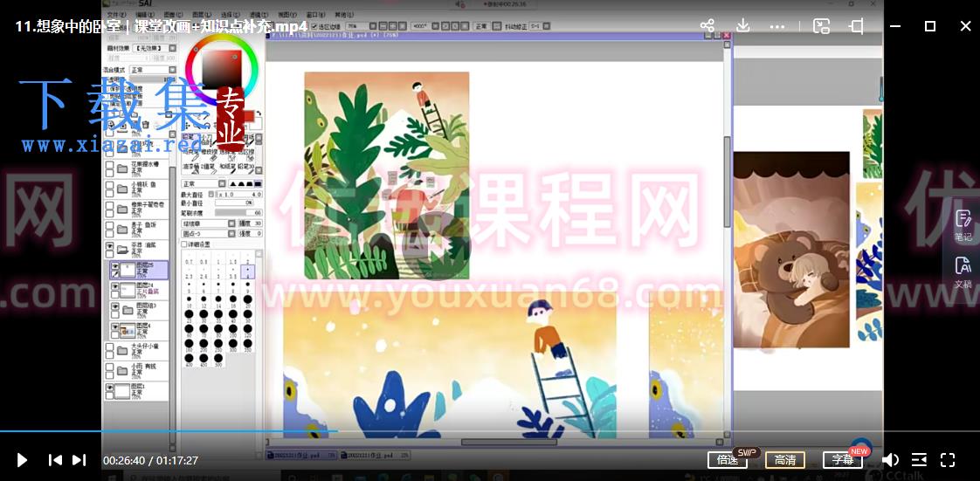Seek on the video progress bar
980x481 pixels.
tap(490, 431)
